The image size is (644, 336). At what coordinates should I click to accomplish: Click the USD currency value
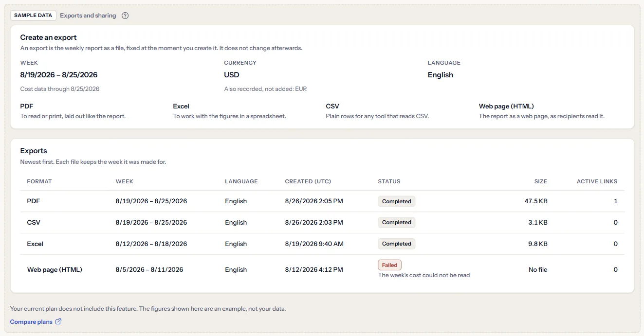point(232,75)
